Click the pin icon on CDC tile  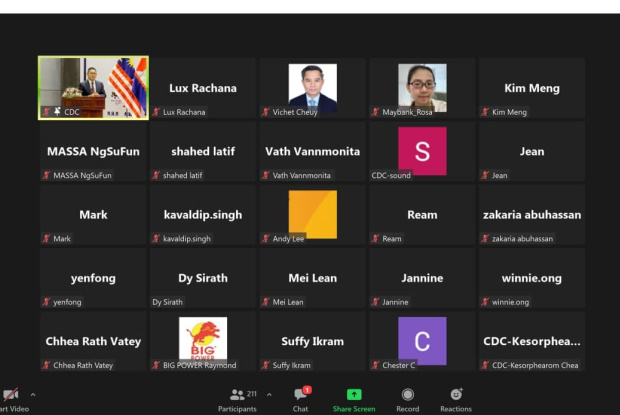coord(57,111)
